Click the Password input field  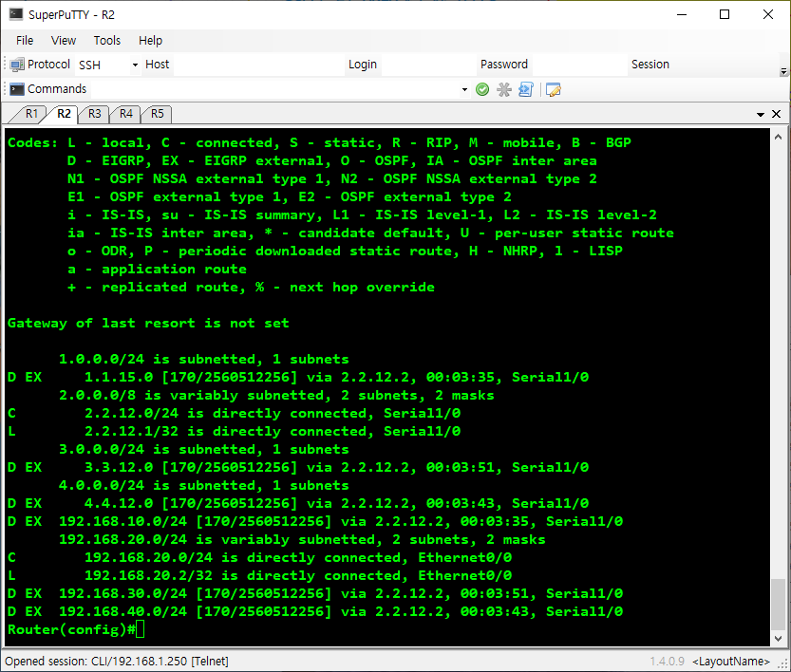tap(579, 65)
